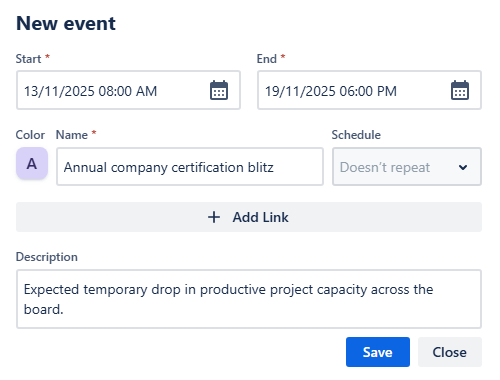Viewport: 500px width, 380px height.
Task: Click the plus icon on Add Link
Action: click(214, 217)
